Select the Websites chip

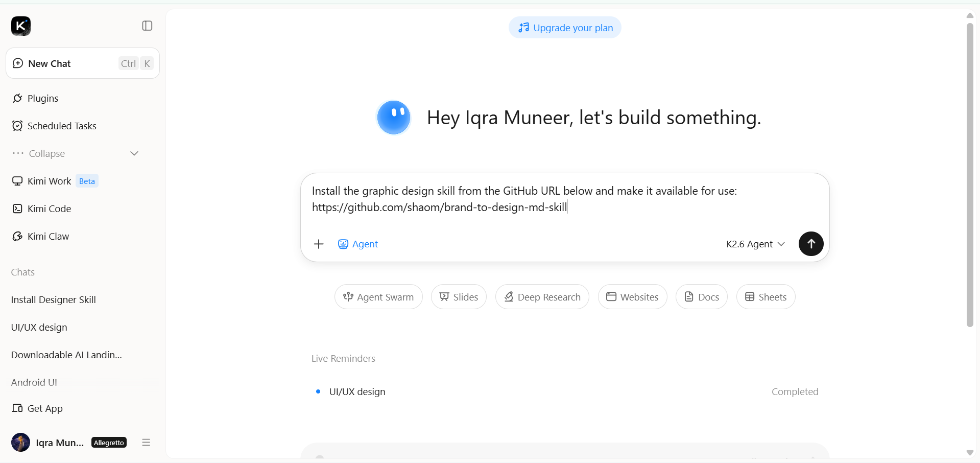(x=632, y=297)
